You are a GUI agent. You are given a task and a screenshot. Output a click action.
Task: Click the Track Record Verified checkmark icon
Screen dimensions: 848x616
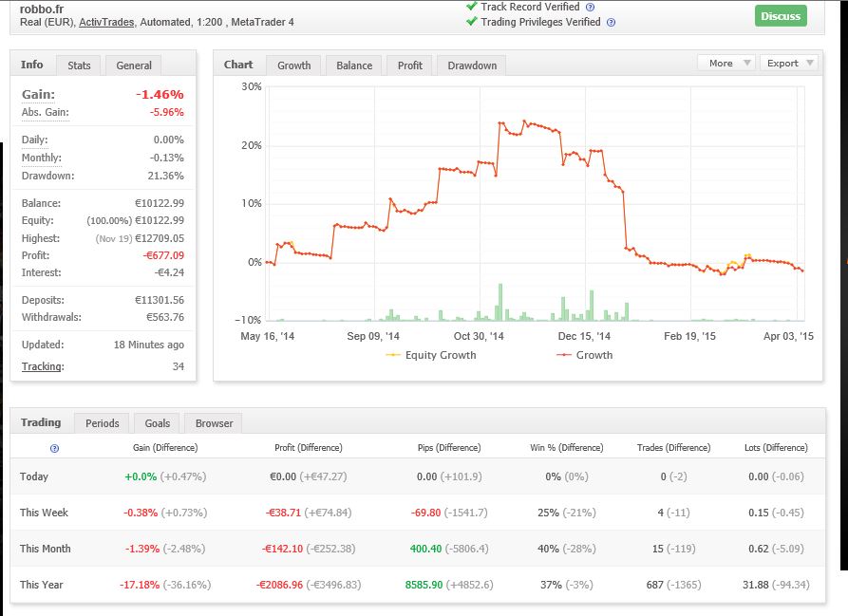[472, 7]
